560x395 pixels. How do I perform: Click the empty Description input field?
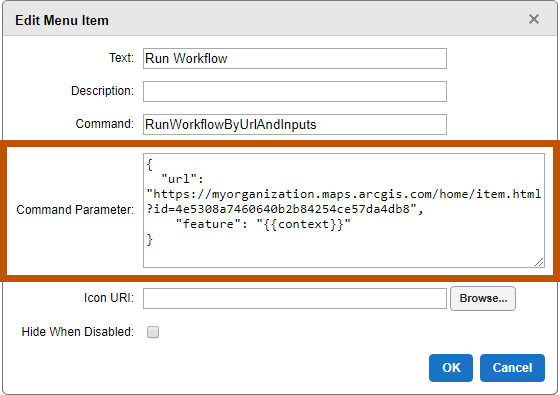pyautogui.click(x=295, y=91)
